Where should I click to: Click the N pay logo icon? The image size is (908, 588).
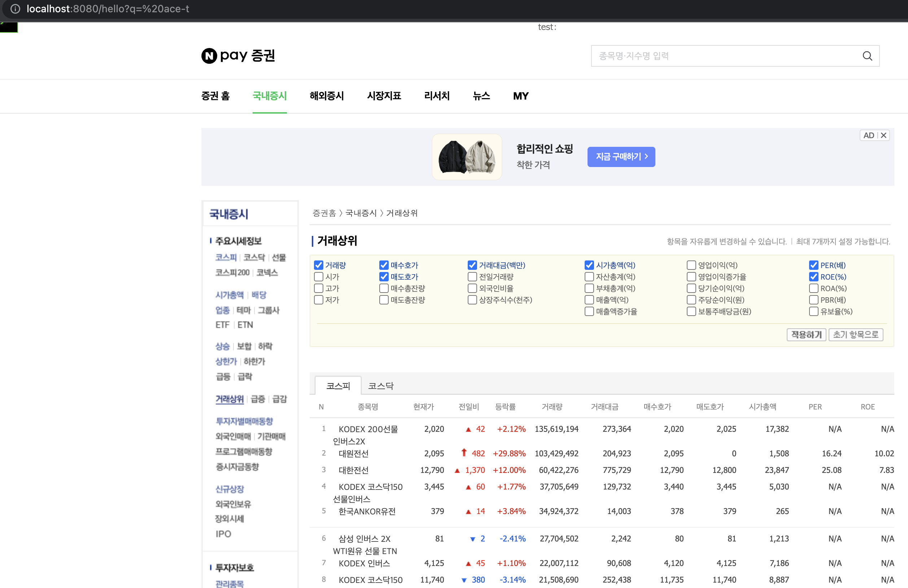tap(209, 56)
